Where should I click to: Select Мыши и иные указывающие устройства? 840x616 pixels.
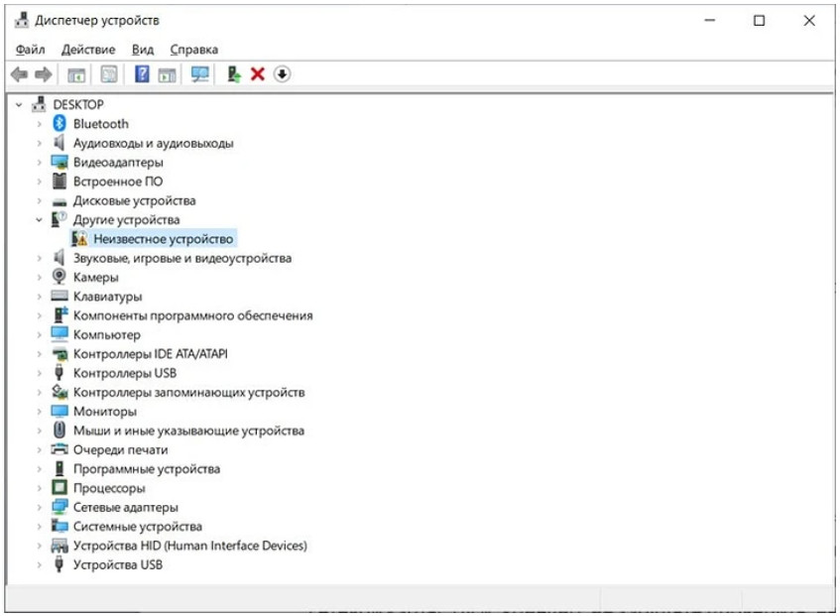[188, 431]
